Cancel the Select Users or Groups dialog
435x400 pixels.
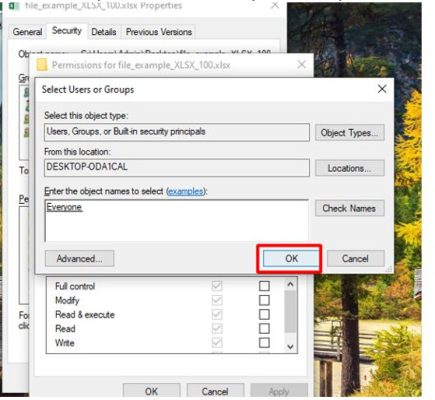(355, 259)
